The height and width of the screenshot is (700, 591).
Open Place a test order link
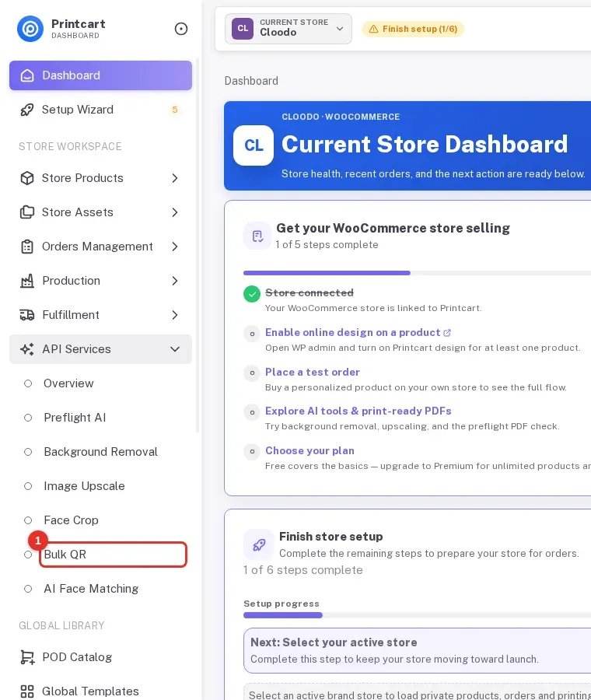pyautogui.click(x=313, y=373)
